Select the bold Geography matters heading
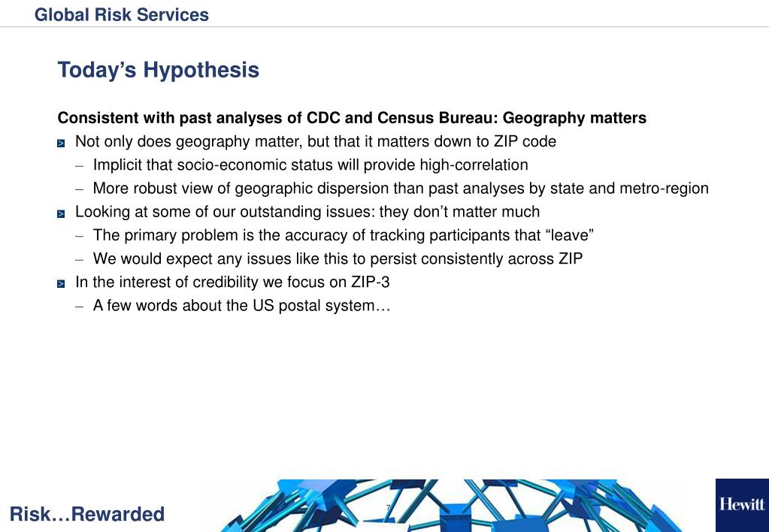The width and height of the screenshot is (769, 532). 352,118
